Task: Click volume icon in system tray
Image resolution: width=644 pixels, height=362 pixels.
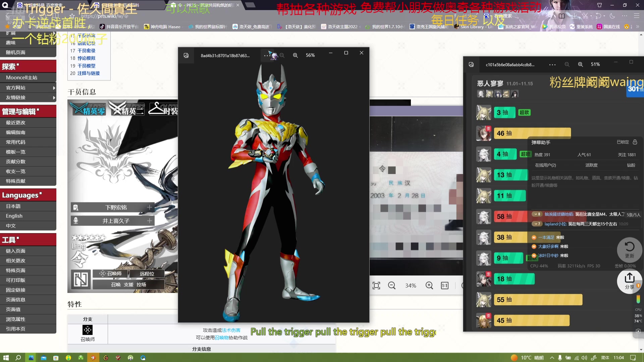Action: [x=584, y=358]
